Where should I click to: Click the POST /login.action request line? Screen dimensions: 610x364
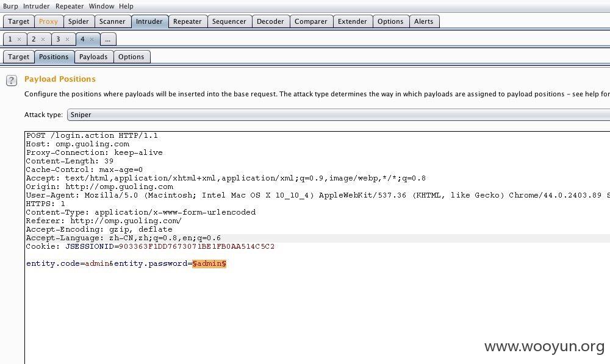coord(92,136)
